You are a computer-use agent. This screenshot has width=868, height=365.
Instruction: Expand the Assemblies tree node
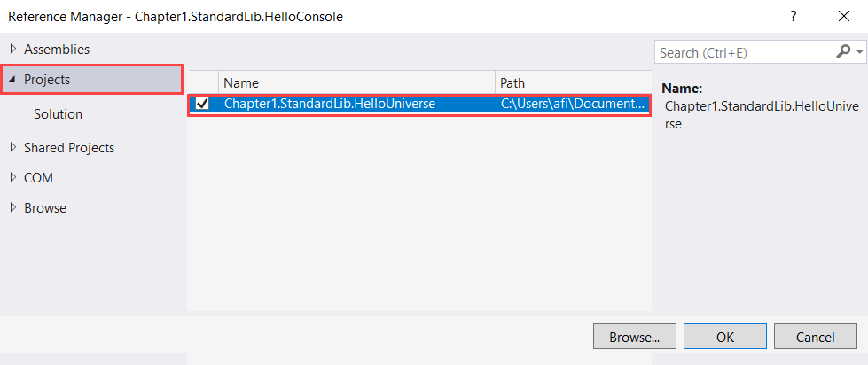click(x=13, y=50)
